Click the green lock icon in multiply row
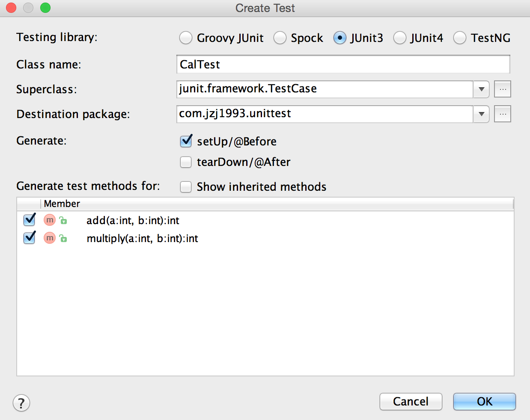Viewport: 530px width, 420px height. 63,238
